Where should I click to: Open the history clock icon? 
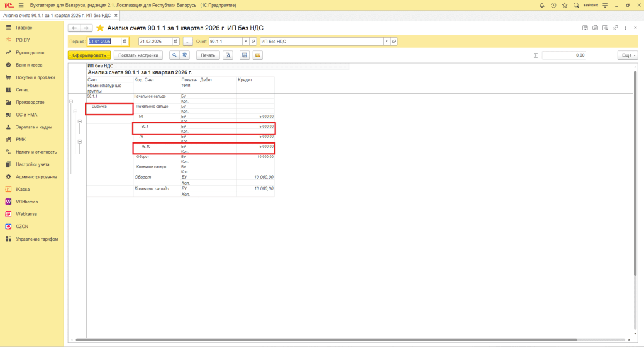553,5
